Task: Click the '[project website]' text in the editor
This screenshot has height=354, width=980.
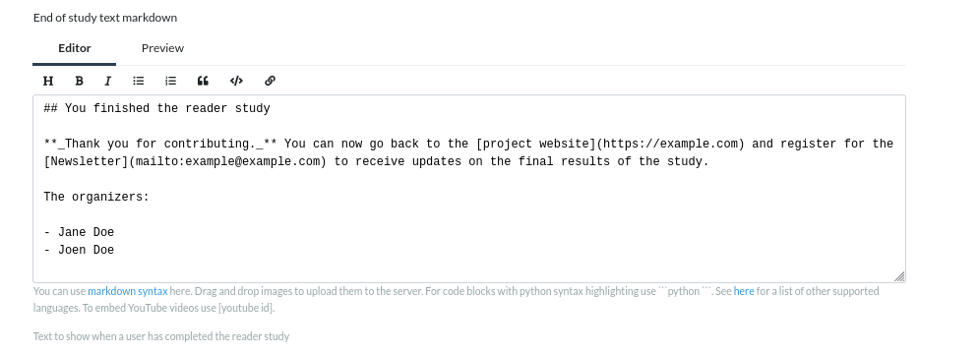Action: coord(535,144)
